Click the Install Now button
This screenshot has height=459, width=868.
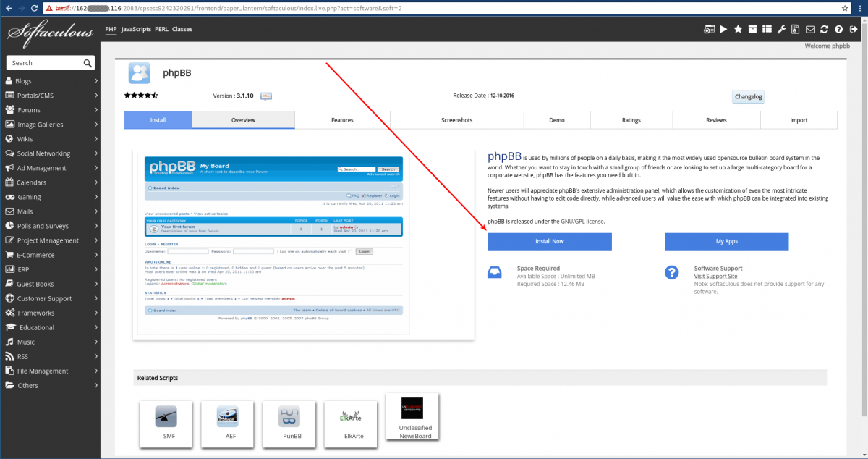tap(549, 241)
